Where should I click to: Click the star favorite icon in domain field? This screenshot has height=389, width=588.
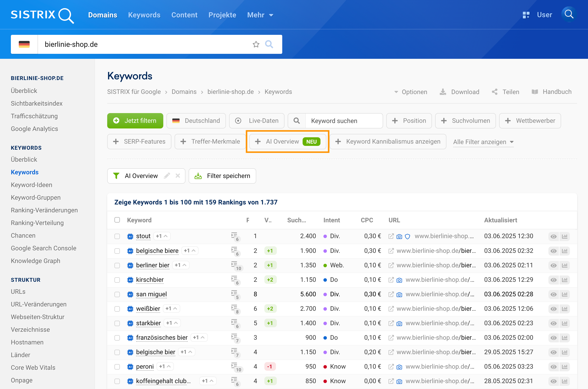click(256, 44)
